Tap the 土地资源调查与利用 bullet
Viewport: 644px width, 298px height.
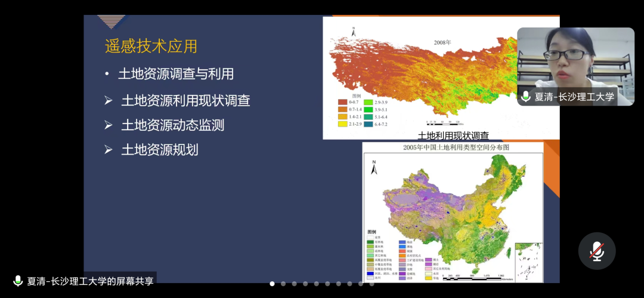coord(176,74)
